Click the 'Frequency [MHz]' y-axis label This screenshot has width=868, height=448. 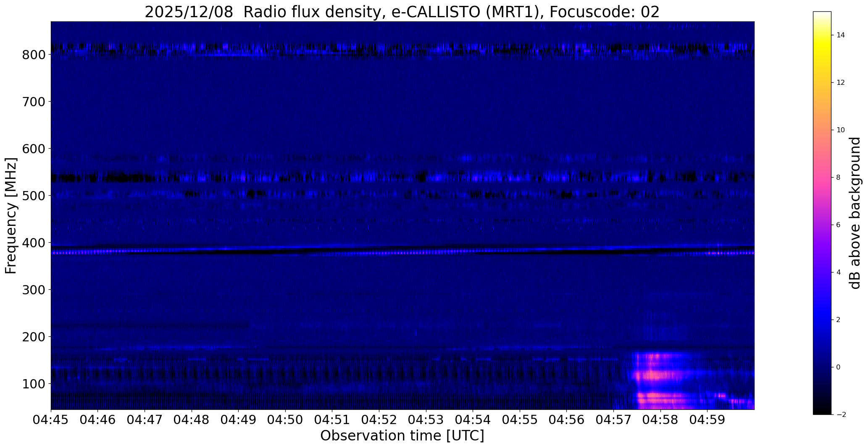point(11,216)
